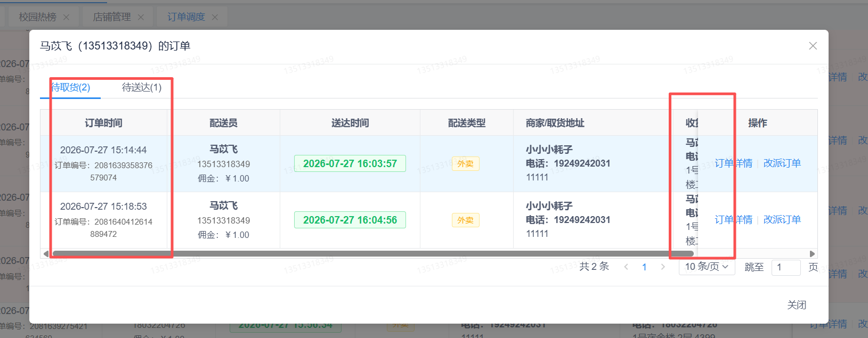Image resolution: width=868 pixels, height=338 pixels.
Task: Go to previous page with left chevron
Action: pyautogui.click(x=626, y=267)
